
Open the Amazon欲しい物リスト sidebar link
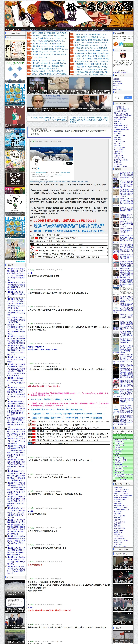coord(120,72)
